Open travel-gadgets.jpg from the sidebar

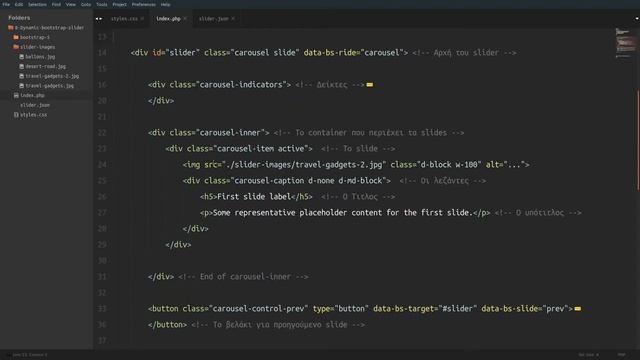49,86
